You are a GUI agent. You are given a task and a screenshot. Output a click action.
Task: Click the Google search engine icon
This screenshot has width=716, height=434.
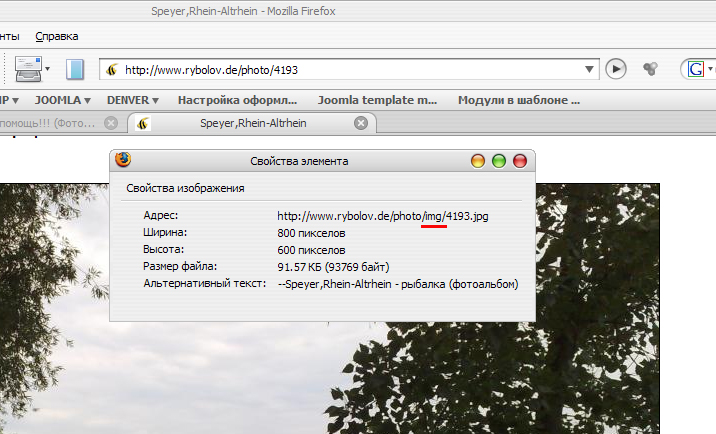pyautogui.click(x=694, y=69)
